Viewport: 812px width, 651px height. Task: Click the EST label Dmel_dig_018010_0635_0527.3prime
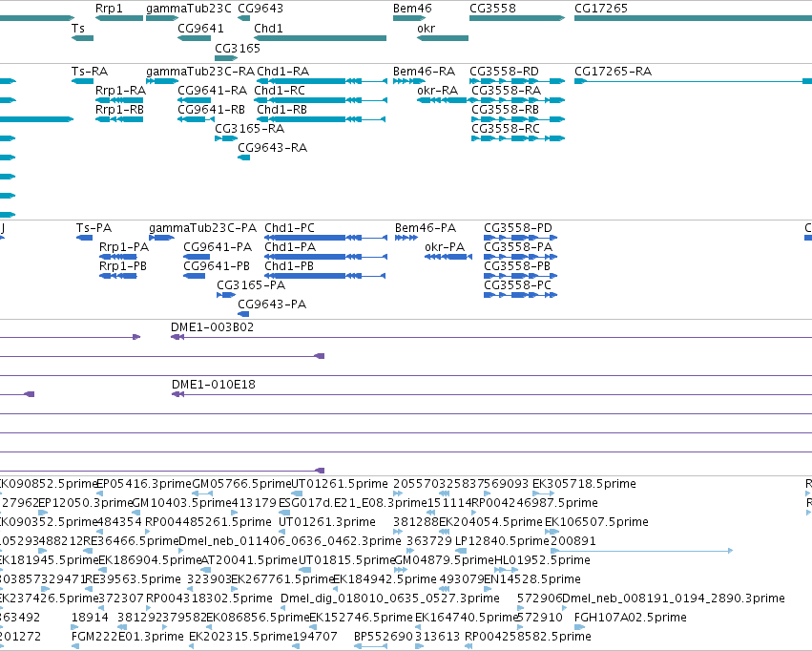point(390,598)
